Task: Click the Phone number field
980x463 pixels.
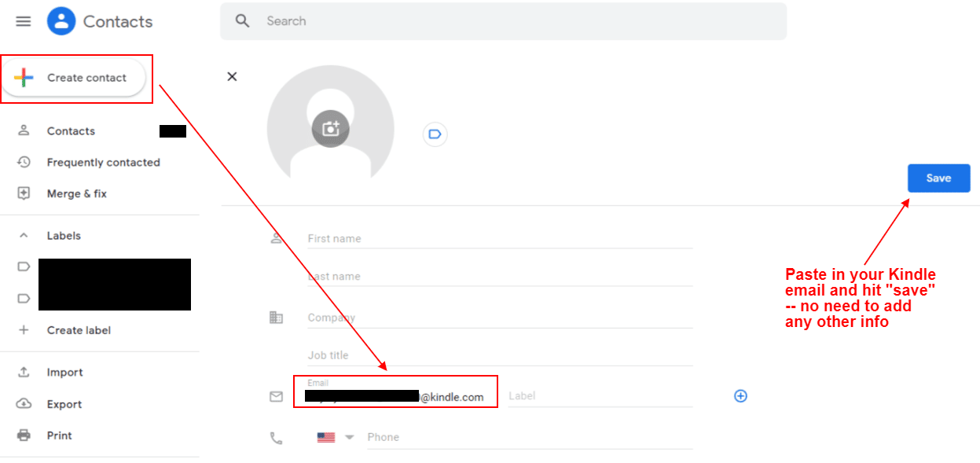Action: [x=530, y=437]
